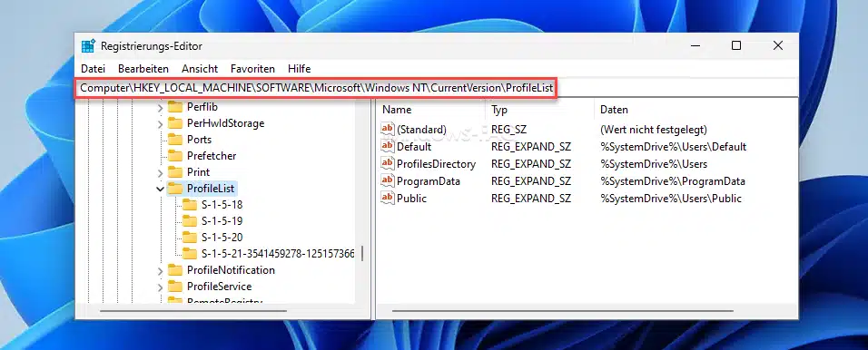Select the PerHwIdStorage key label
868x350 pixels.
[x=225, y=123]
